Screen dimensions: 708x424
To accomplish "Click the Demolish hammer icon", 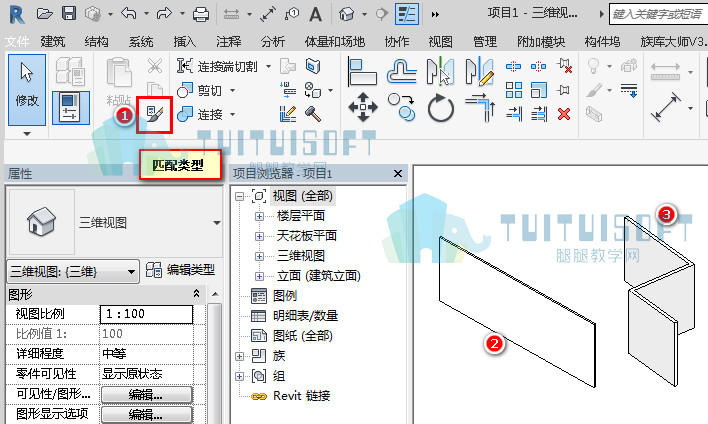I will (x=313, y=114).
